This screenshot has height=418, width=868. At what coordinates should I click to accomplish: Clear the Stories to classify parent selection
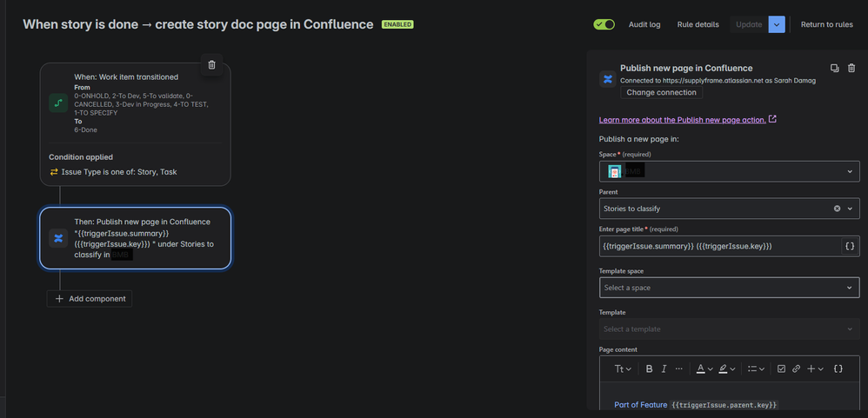point(837,209)
